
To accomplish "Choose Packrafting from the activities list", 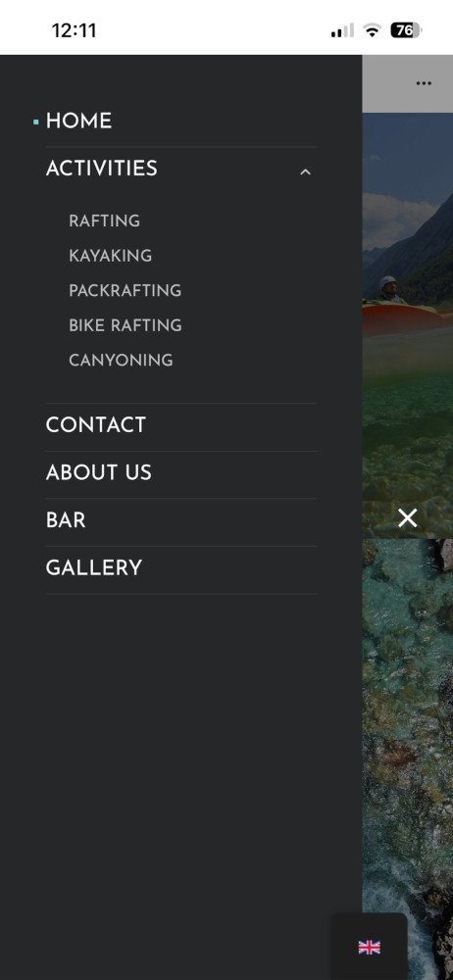I will [126, 291].
